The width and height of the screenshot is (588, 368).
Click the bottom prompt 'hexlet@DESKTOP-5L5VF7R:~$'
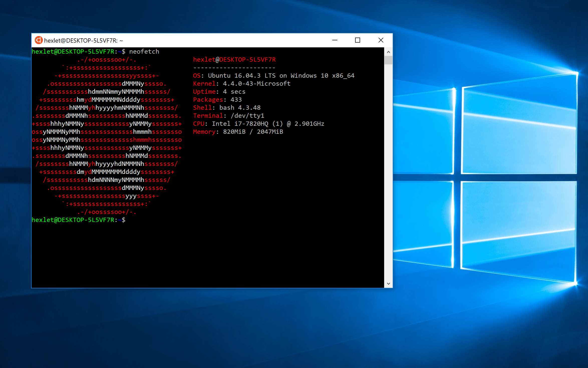78,220
